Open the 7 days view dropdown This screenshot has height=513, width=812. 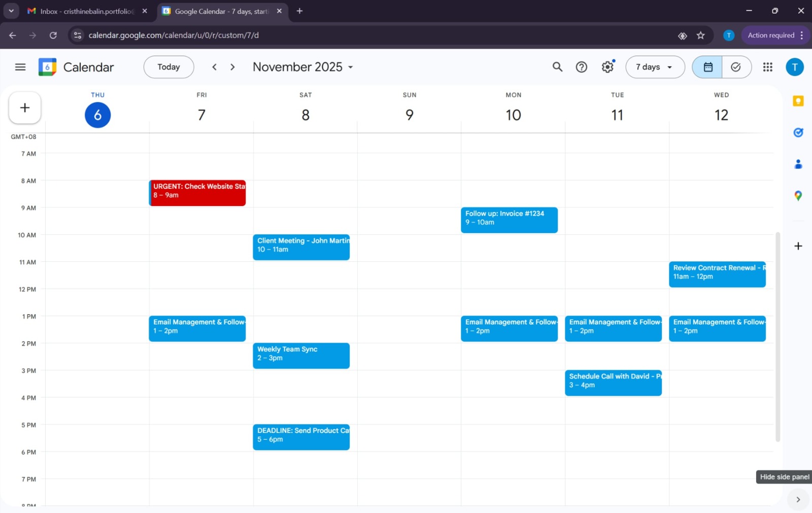click(x=655, y=67)
